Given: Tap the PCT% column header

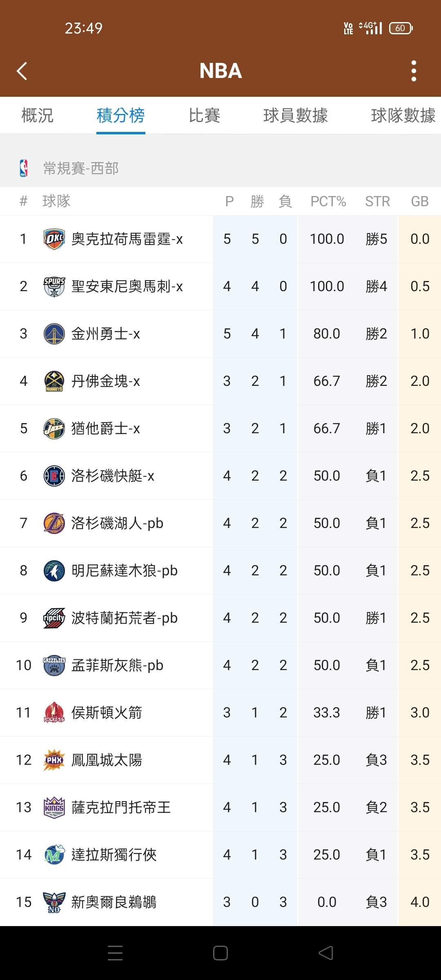Looking at the screenshot, I should 328,201.
